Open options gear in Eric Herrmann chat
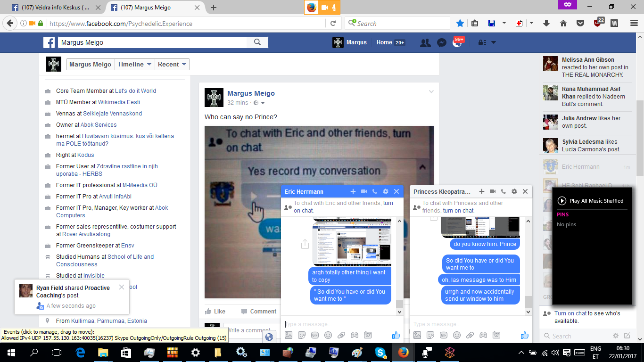The image size is (644, 362). point(386,191)
